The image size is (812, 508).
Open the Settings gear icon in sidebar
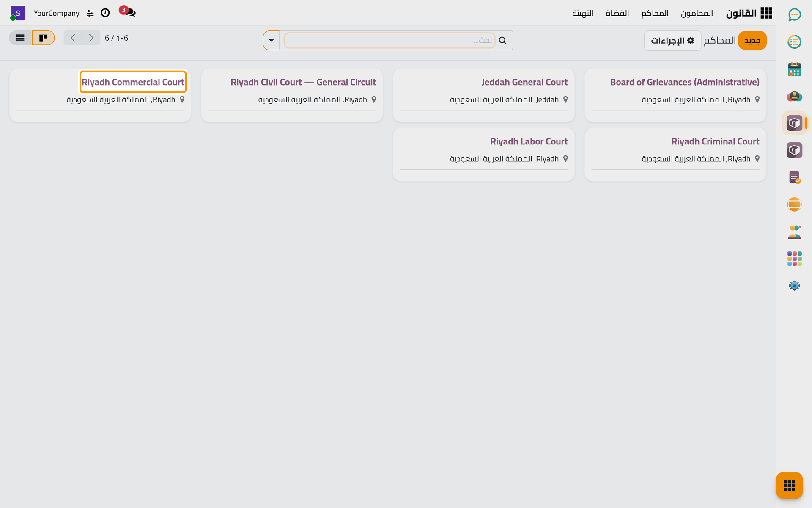click(x=794, y=286)
